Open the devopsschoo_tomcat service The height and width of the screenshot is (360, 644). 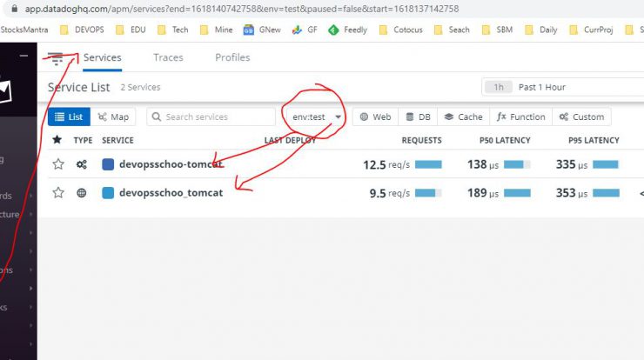171,192
